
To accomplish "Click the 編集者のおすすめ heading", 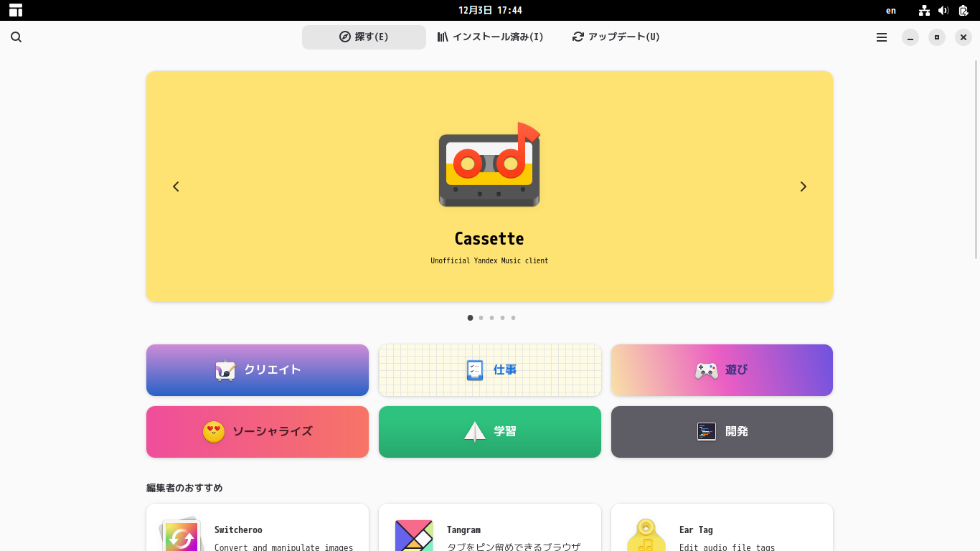I will pyautogui.click(x=184, y=488).
